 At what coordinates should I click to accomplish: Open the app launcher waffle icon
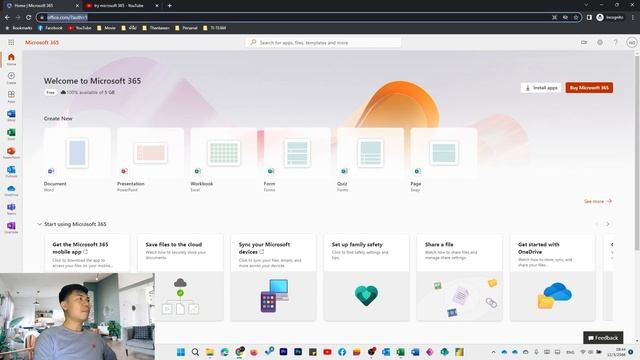tap(11, 42)
